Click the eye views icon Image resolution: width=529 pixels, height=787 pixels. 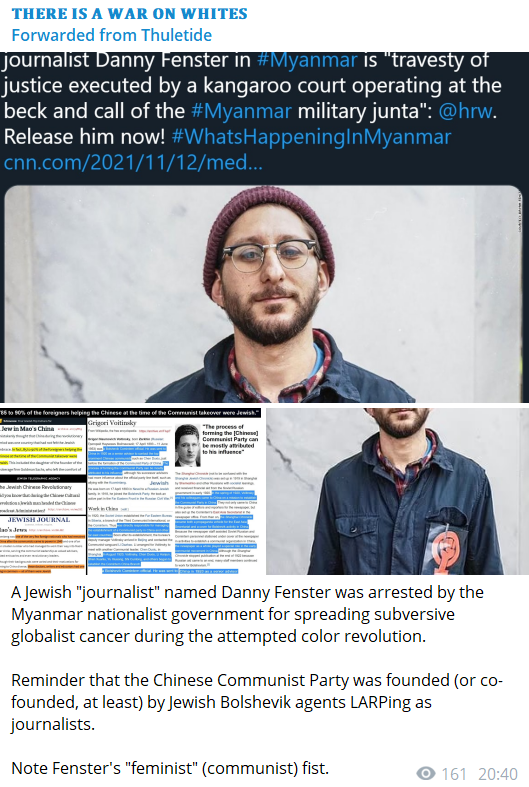click(426, 773)
